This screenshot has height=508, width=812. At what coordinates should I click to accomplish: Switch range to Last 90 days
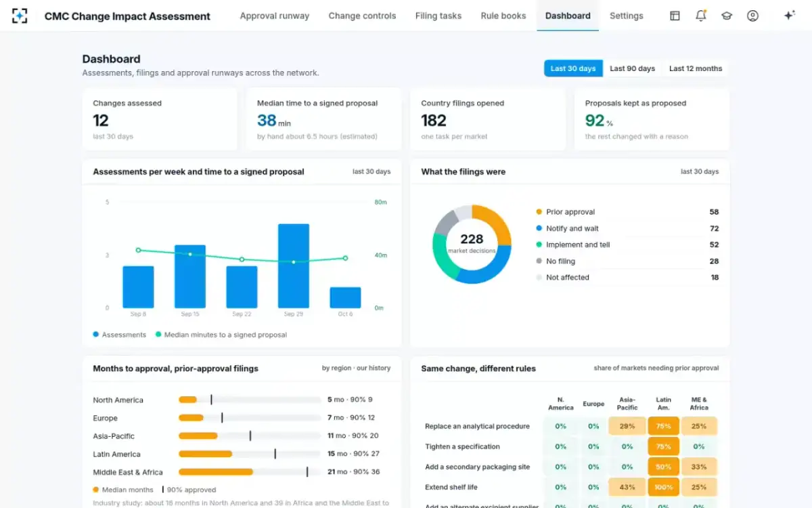point(632,68)
